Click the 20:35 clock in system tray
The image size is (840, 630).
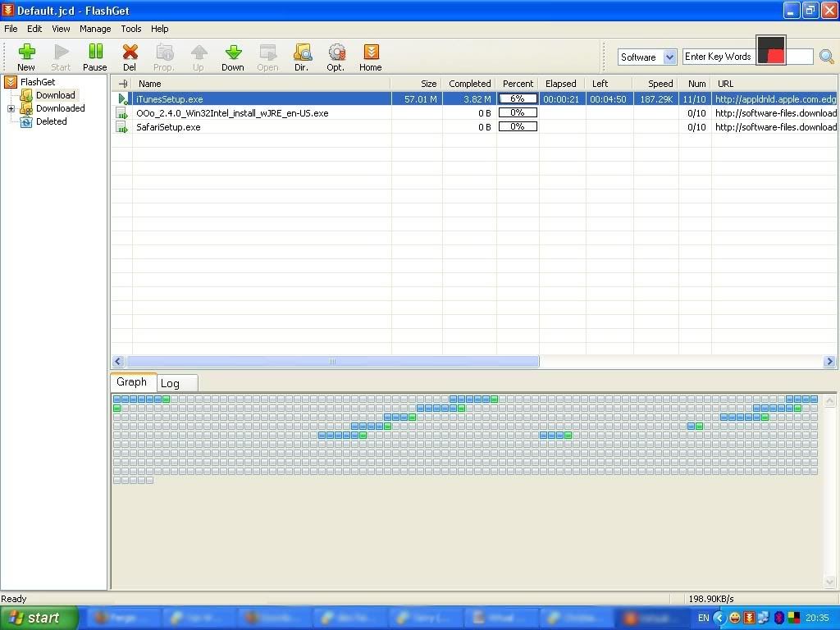817,618
